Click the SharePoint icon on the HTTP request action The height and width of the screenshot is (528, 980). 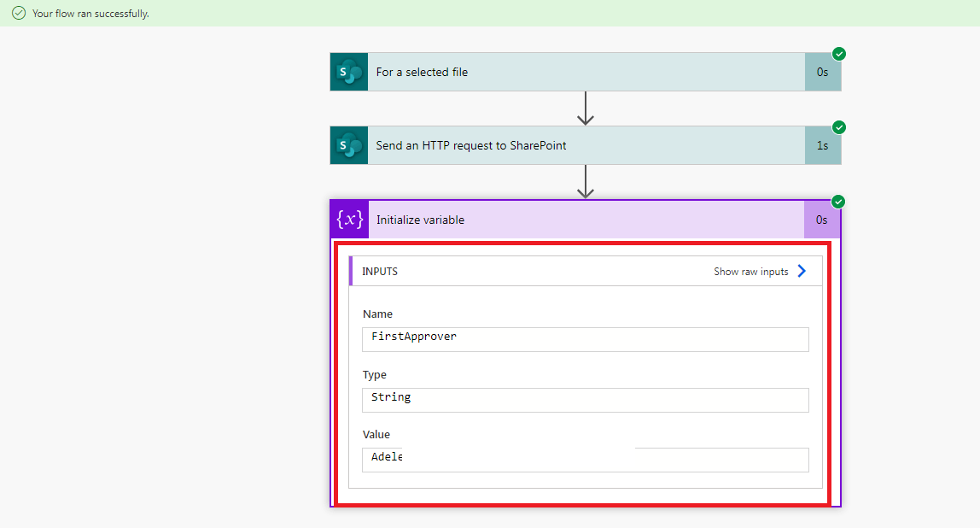click(347, 145)
